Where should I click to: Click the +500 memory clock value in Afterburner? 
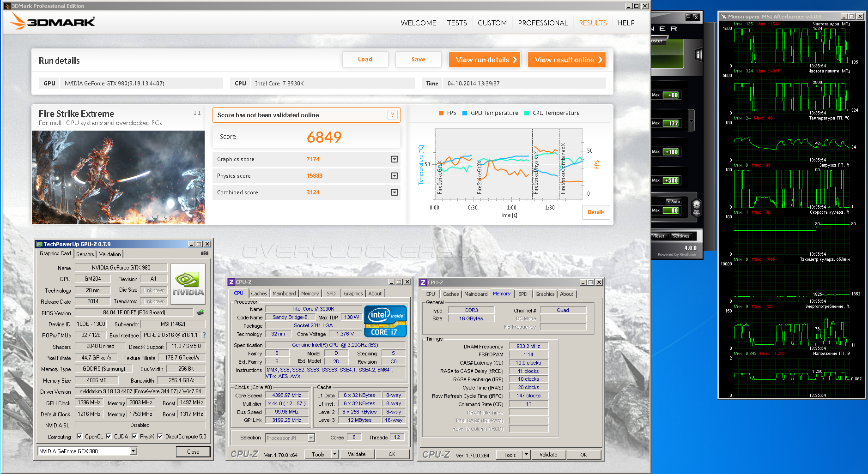[x=671, y=180]
